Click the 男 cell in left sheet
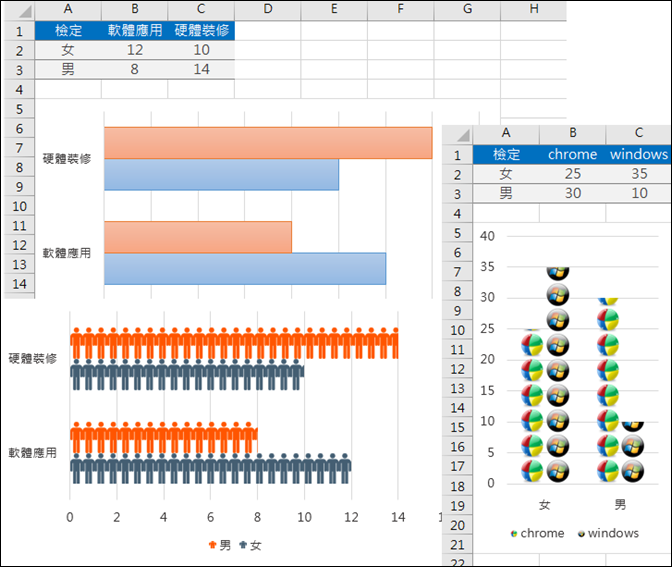Viewport: 672px width, 567px height. pyautogui.click(x=68, y=69)
